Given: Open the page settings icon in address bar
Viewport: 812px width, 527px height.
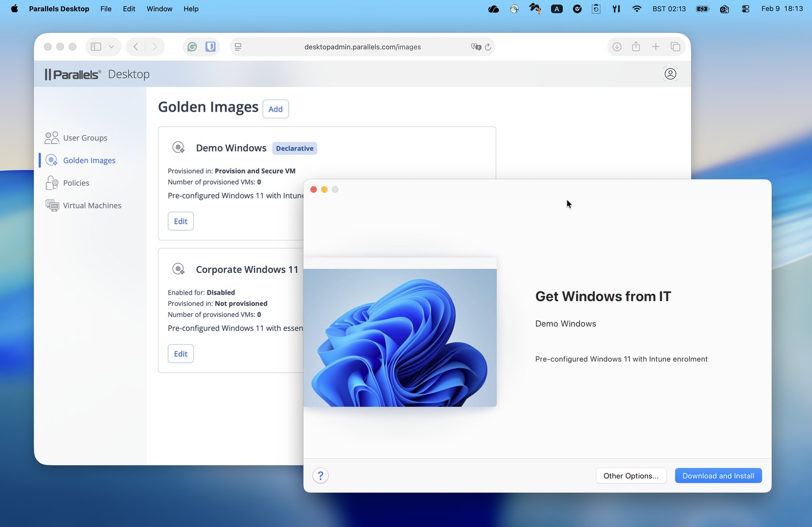Looking at the screenshot, I should pos(238,47).
